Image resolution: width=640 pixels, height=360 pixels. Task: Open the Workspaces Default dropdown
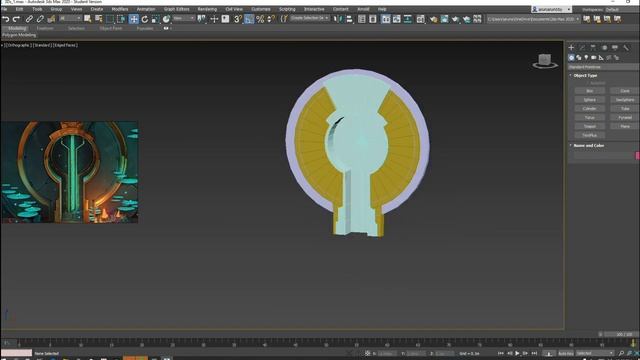click(x=619, y=9)
